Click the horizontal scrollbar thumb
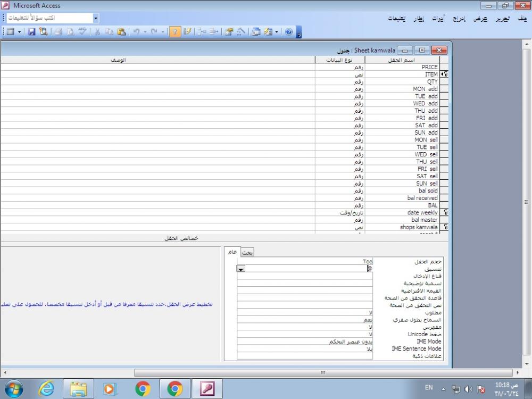The height and width of the screenshot is (399, 532). point(323,372)
